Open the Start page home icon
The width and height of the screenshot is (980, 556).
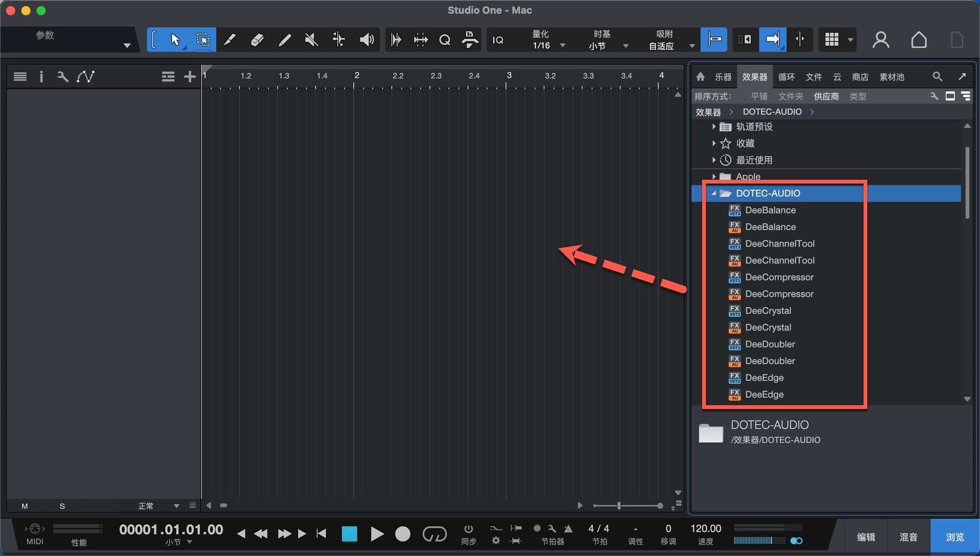(x=919, y=40)
